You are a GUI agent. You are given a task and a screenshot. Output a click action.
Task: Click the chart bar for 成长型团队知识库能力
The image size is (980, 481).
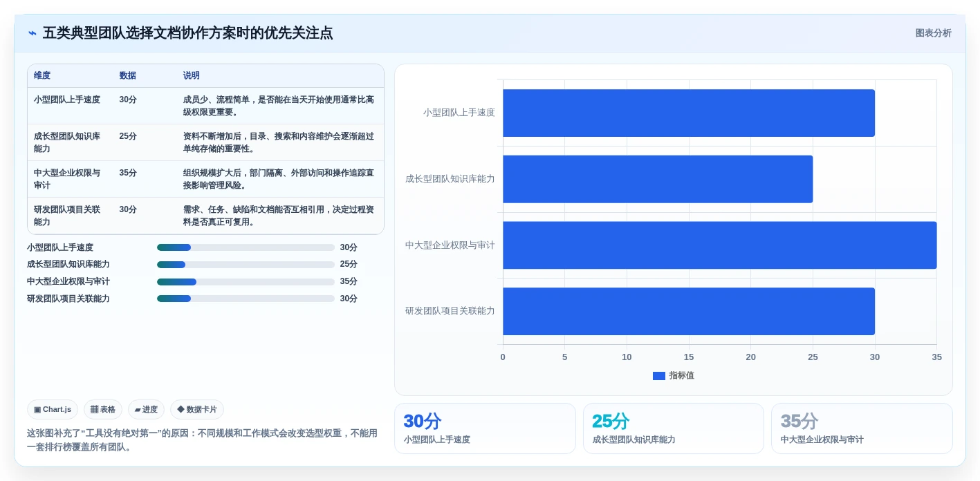658,179
